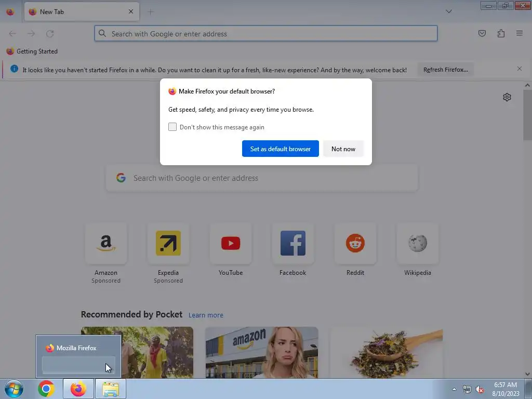The image size is (532, 399).
Task: Click the URL address bar field
Action: pyautogui.click(x=266, y=33)
